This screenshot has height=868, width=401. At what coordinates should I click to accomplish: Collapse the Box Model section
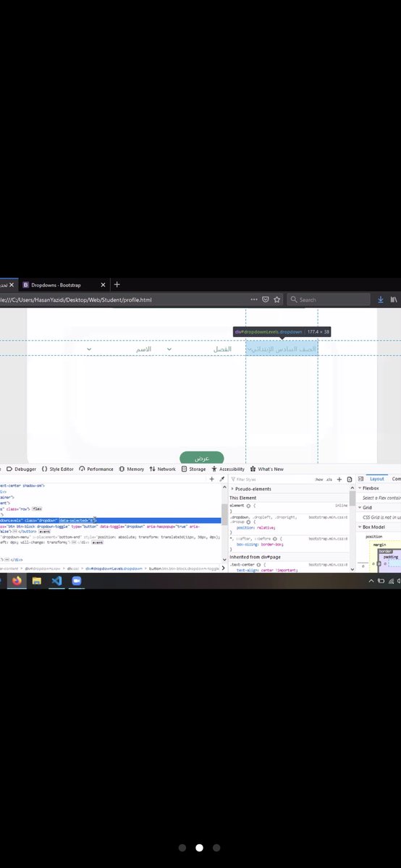(x=373, y=527)
